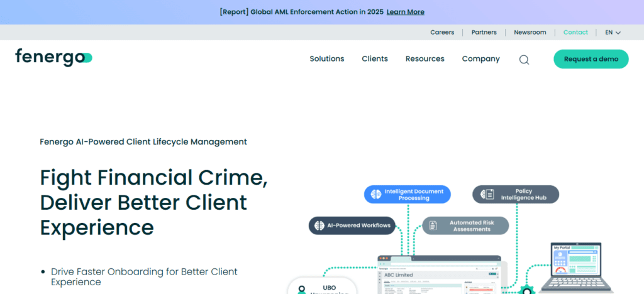
Task: Open the Clients menu item
Action: [x=375, y=59]
